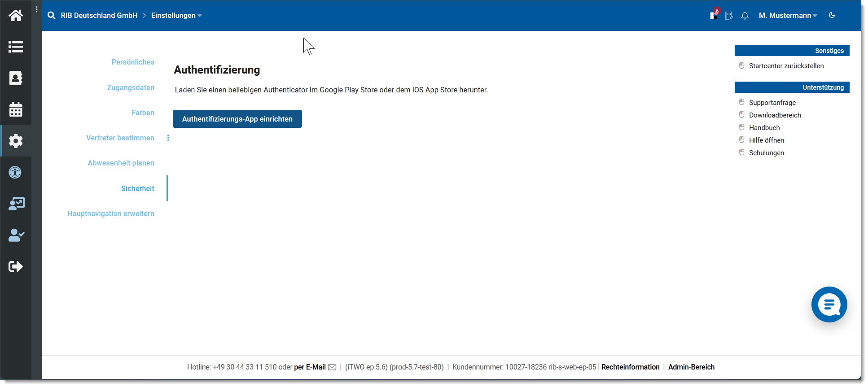
Task: Open options dots beside Vertreter bestimmen
Action: [x=168, y=138]
